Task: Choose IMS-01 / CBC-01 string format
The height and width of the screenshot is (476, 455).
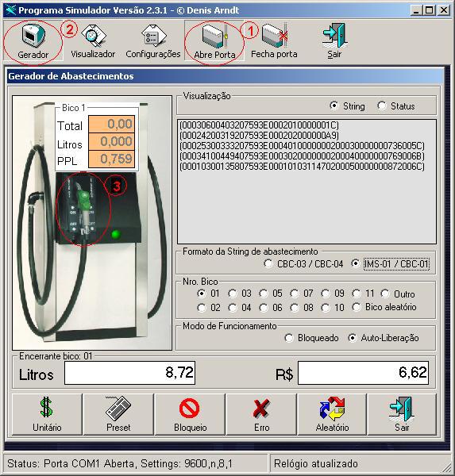Action: click(x=390, y=264)
